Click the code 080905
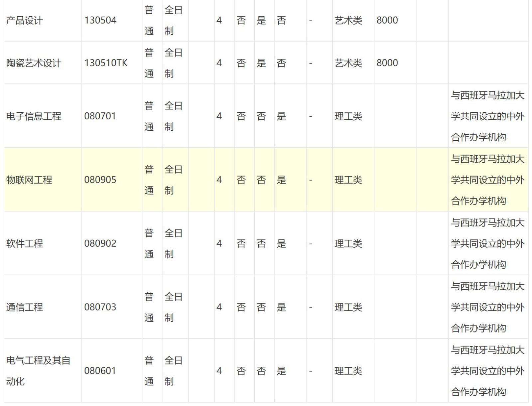The width and height of the screenshot is (532, 406). pos(100,180)
